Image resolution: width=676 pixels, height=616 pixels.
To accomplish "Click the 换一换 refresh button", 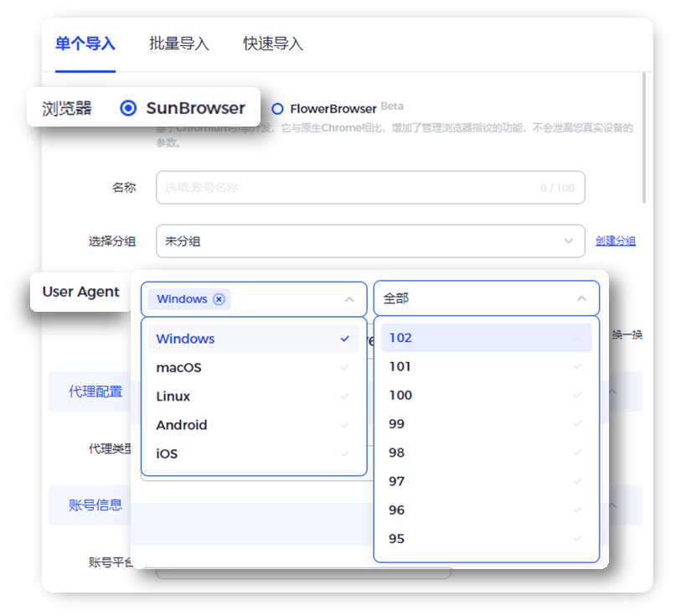I will click(x=627, y=334).
